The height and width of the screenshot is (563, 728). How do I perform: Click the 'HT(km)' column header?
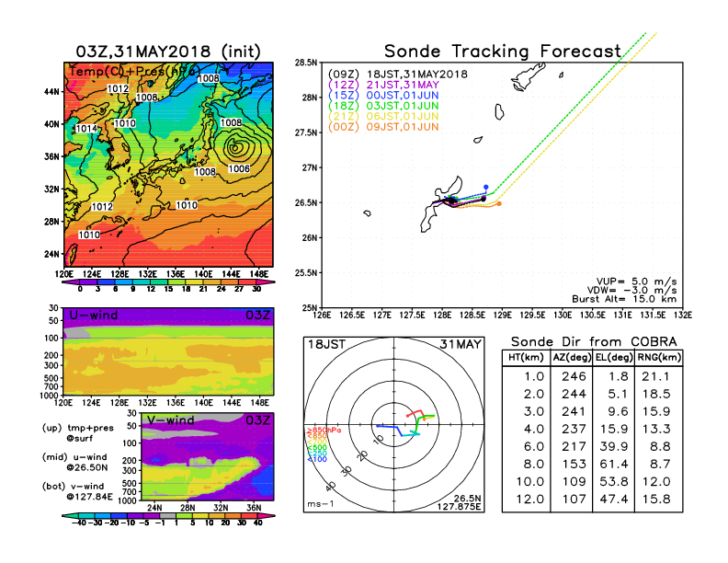click(x=526, y=357)
